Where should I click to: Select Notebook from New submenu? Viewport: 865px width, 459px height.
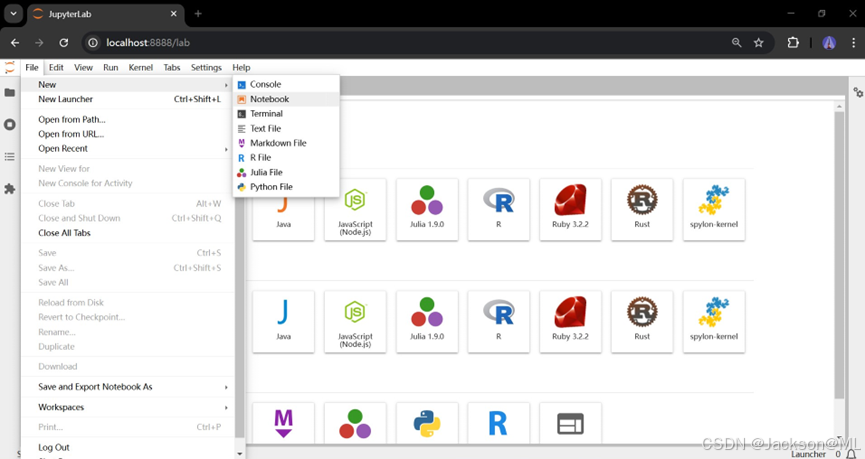(x=286, y=99)
